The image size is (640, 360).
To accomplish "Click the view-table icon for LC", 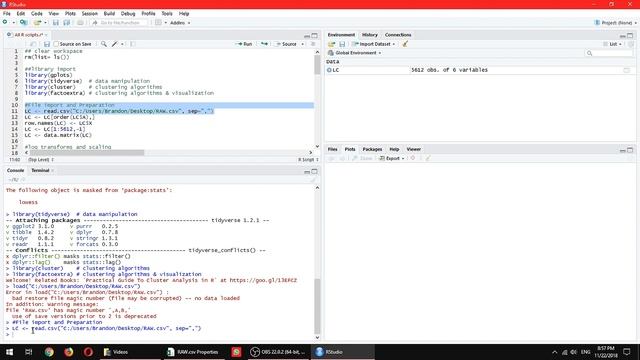I will click(x=627, y=70).
